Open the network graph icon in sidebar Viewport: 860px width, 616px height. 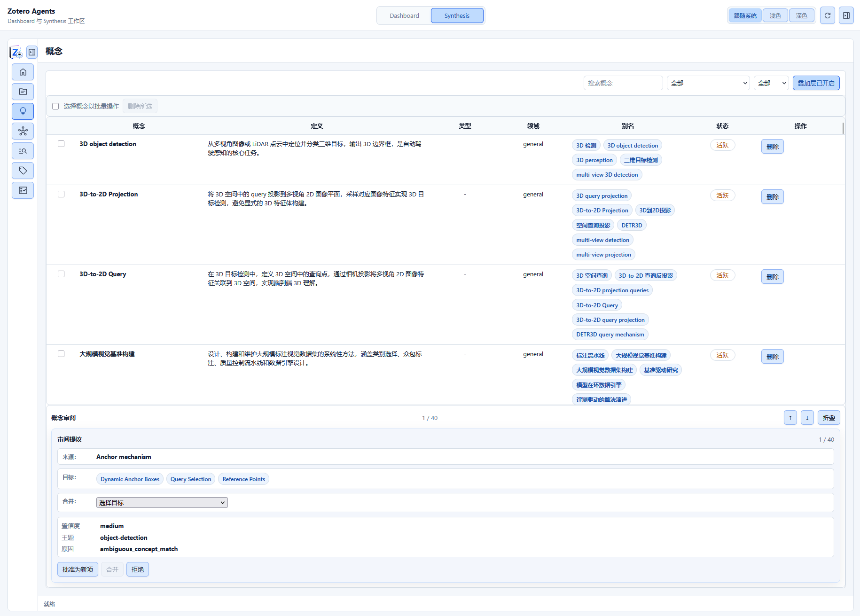23,131
